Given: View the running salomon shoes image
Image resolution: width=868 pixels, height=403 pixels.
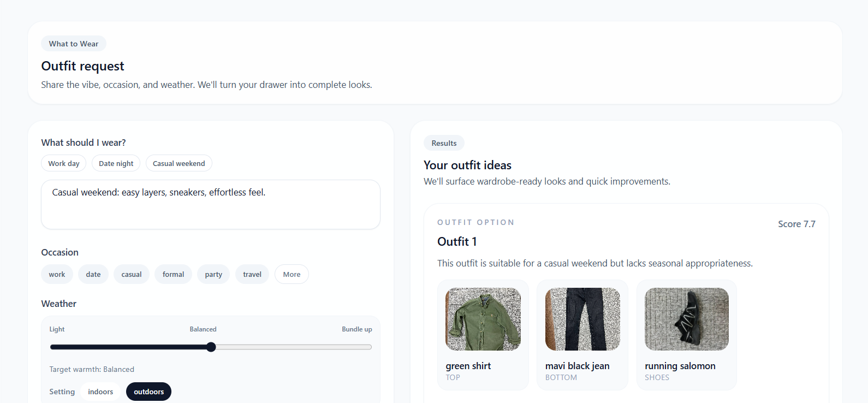Looking at the screenshot, I should coord(686,319).
